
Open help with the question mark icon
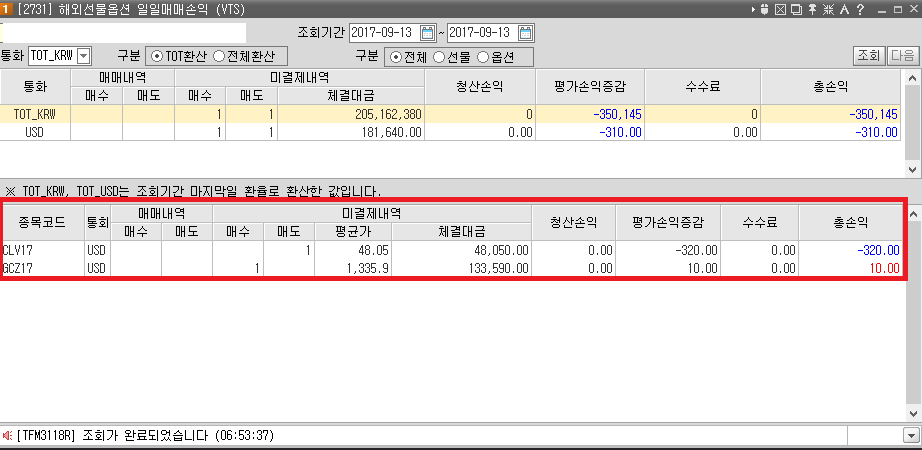click(859, 9)
